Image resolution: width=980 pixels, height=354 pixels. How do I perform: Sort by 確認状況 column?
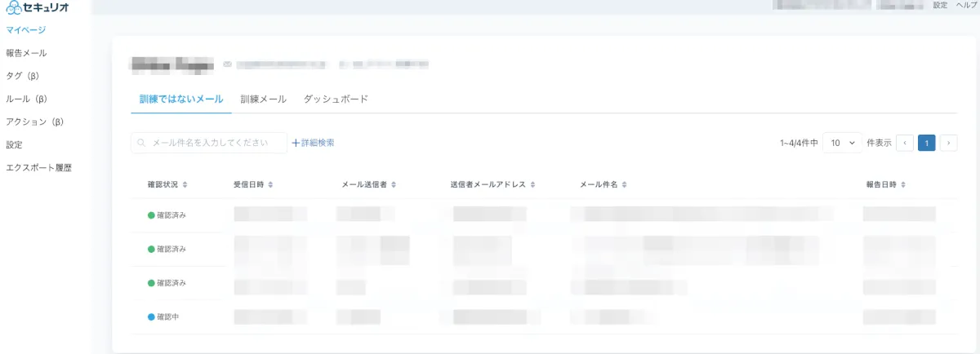point(167,184)
